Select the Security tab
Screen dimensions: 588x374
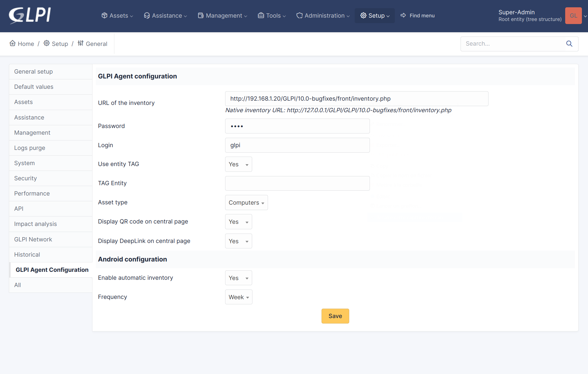tap(50, 178)
